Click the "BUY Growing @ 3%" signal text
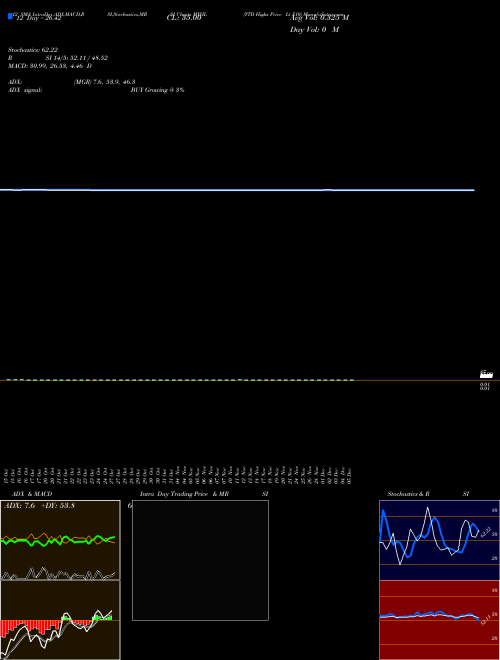This screenshot has height=660, width=500. click(157, 90)
